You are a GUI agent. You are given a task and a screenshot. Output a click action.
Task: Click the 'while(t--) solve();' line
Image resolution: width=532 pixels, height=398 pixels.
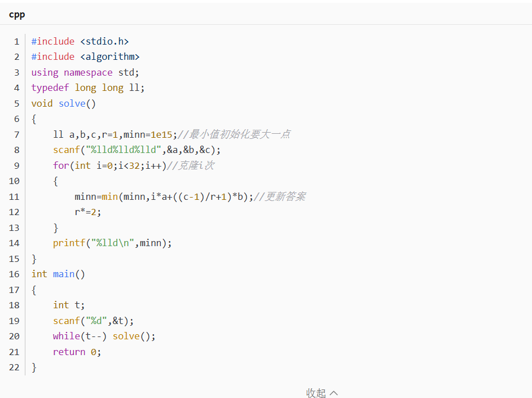tap(104, 336)
